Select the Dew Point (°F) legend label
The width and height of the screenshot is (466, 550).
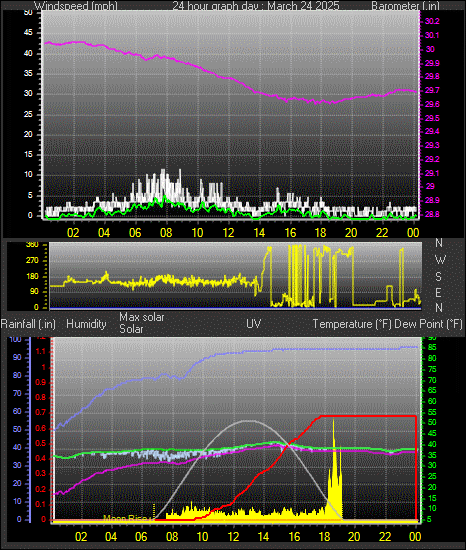428,324
